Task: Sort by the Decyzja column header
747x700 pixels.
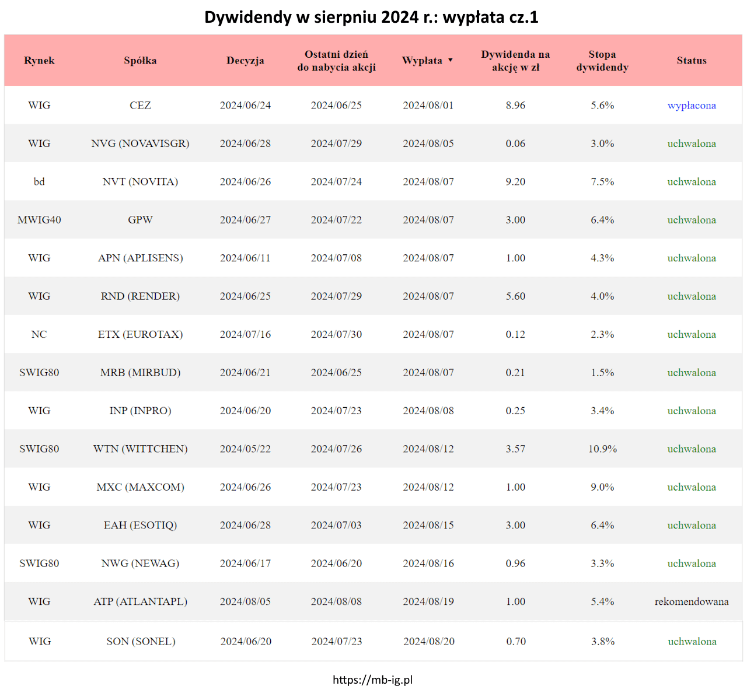Action: coord(245,61)
